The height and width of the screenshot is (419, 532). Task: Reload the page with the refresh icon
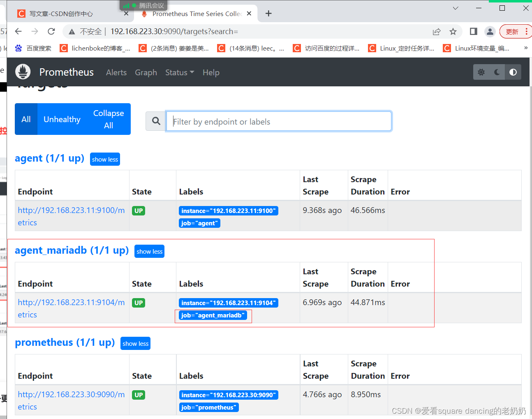pos(51,32)
